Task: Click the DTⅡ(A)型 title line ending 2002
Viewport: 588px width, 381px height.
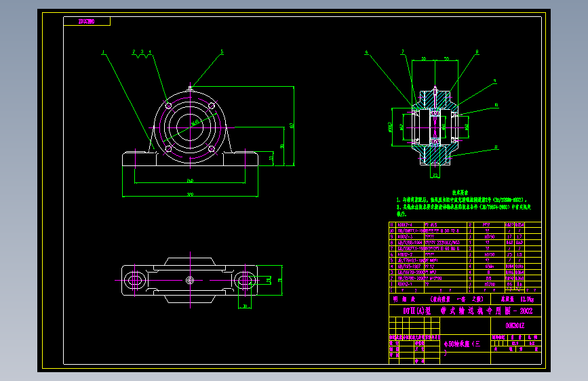Action: (468, 311)
